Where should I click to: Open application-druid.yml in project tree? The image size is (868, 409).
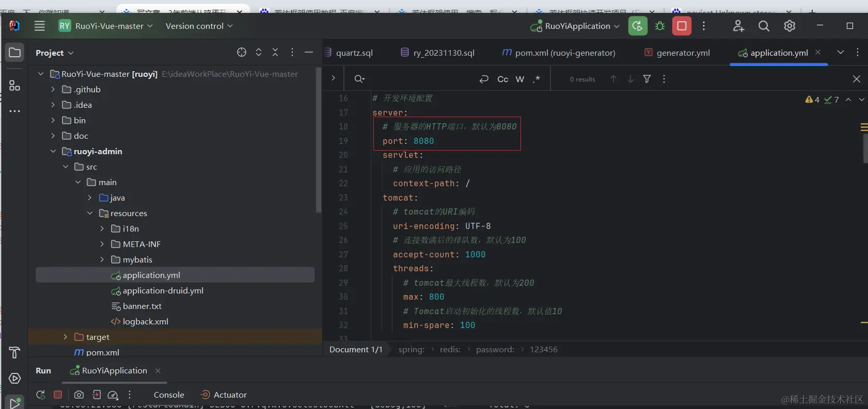click(163, 290)
